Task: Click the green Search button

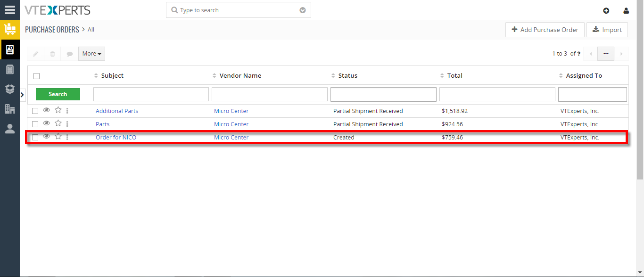Action: tap(58, 94)
